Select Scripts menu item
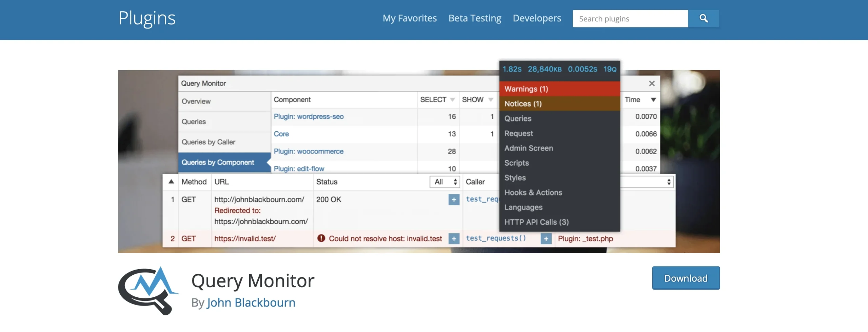The width and height of the screenshot is (868, 332). (x=560, y=163)
